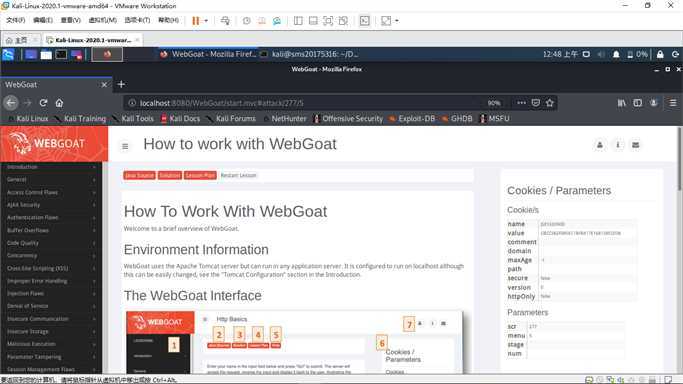This screenshot has width=683, height=384.
Task: Click the Firefox home icon
Action: click(x=59, y=103)
